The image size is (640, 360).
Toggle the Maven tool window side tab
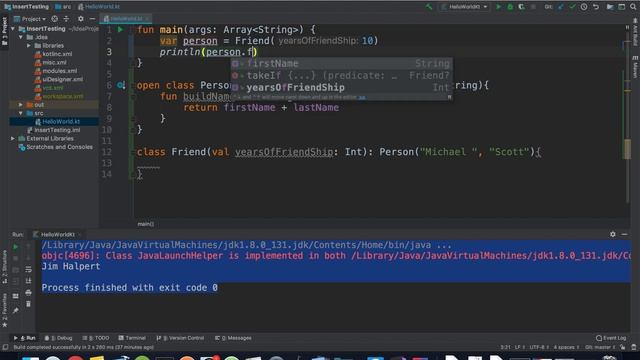pos(635,67)
